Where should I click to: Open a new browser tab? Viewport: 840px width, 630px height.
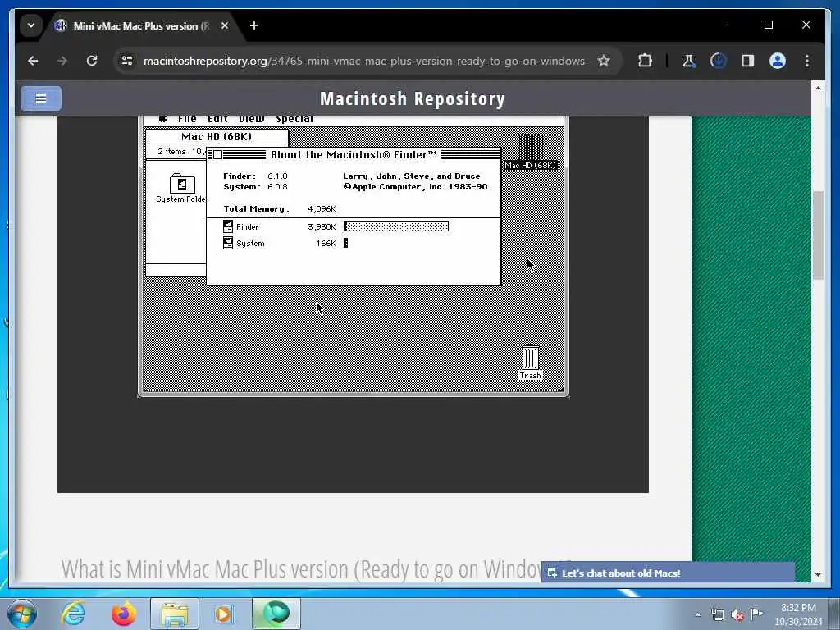point(254,25)
